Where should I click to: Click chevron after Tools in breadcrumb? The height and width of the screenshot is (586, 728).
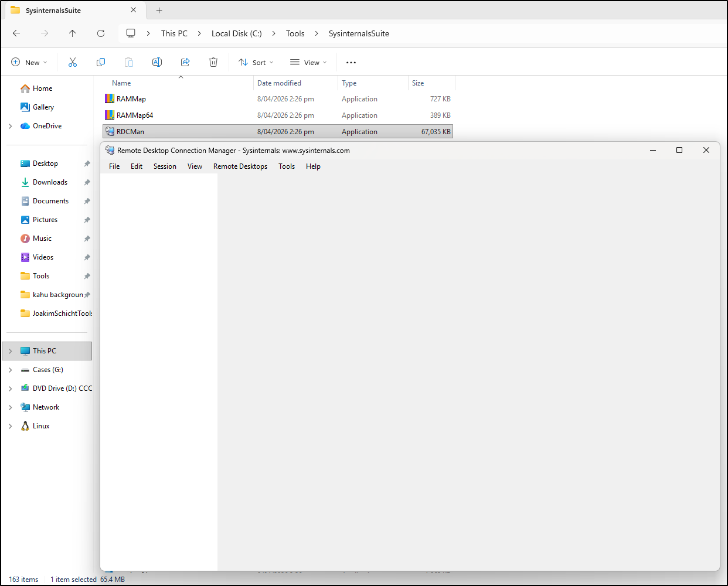[317, 33]
